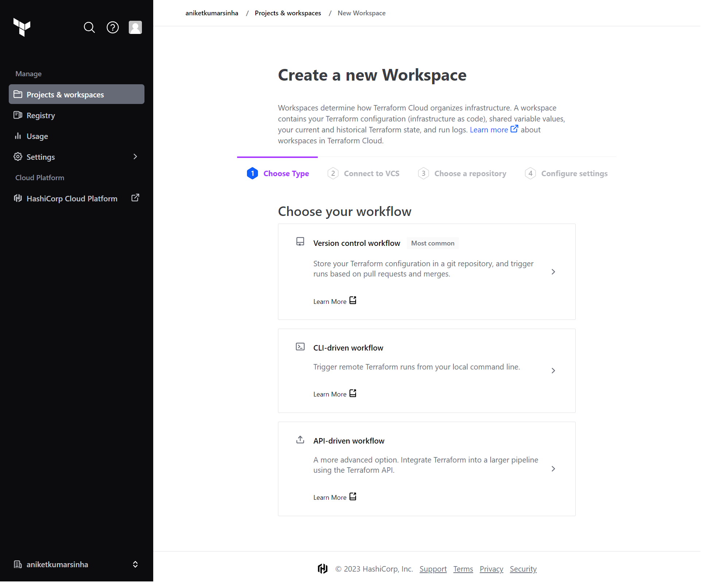Viewport: 707px width, 588px height.
Task: Click the Support footer link
Action: click(x=433, y=569)
